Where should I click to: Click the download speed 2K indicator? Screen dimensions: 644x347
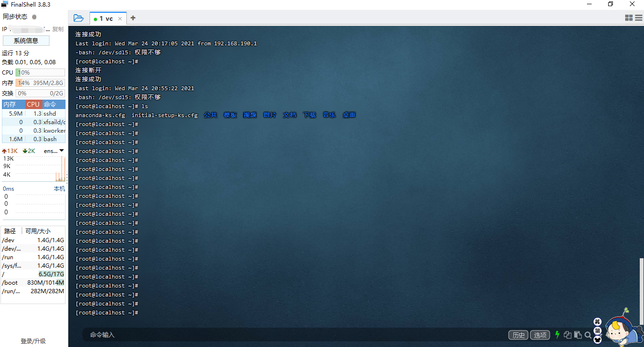click(x=29, y=151)
